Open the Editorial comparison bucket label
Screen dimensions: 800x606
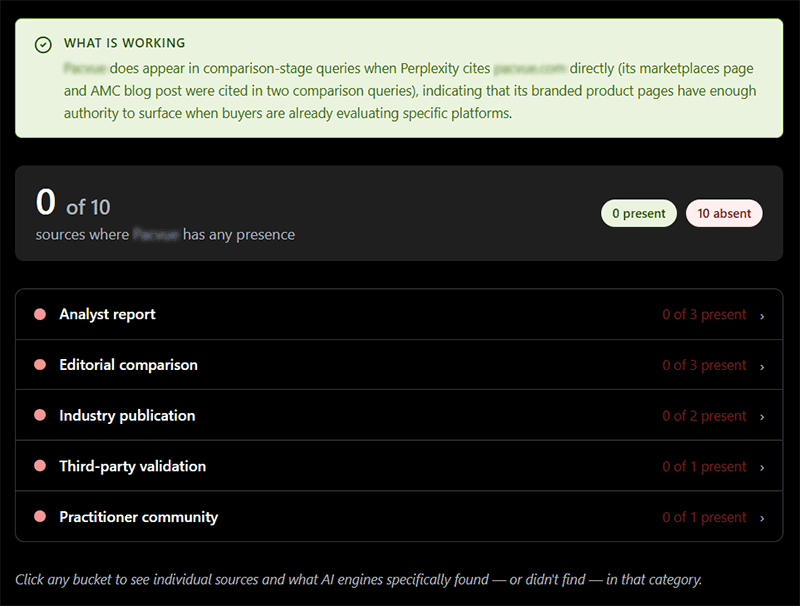(x=129, y=365)
